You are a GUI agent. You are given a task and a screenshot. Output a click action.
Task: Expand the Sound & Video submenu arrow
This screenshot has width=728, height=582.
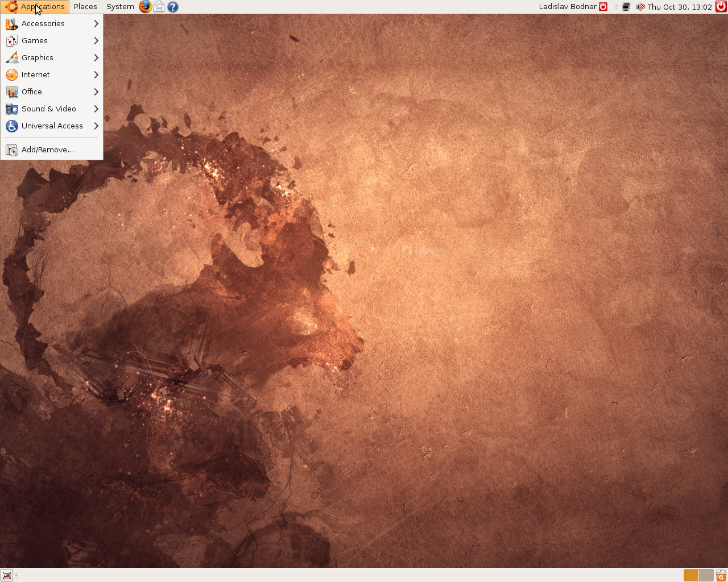pos(96,109)
